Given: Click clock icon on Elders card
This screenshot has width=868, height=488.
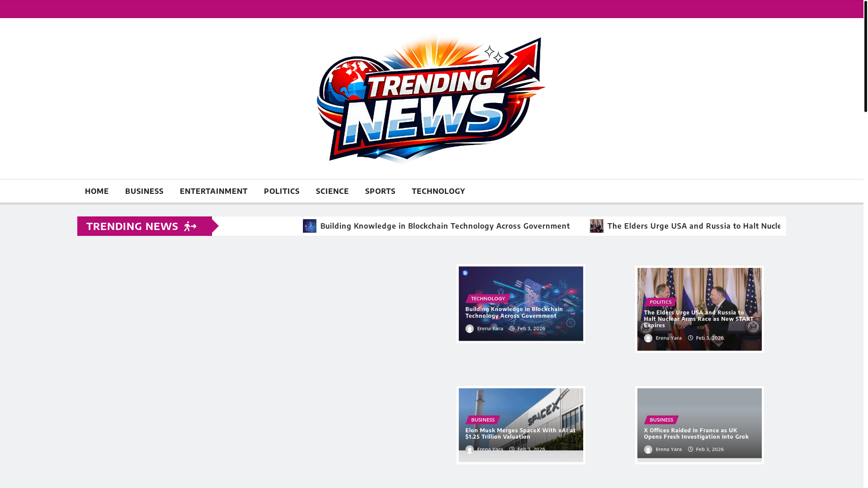Looking at the screenshot, I should click(x=691, y=338).
